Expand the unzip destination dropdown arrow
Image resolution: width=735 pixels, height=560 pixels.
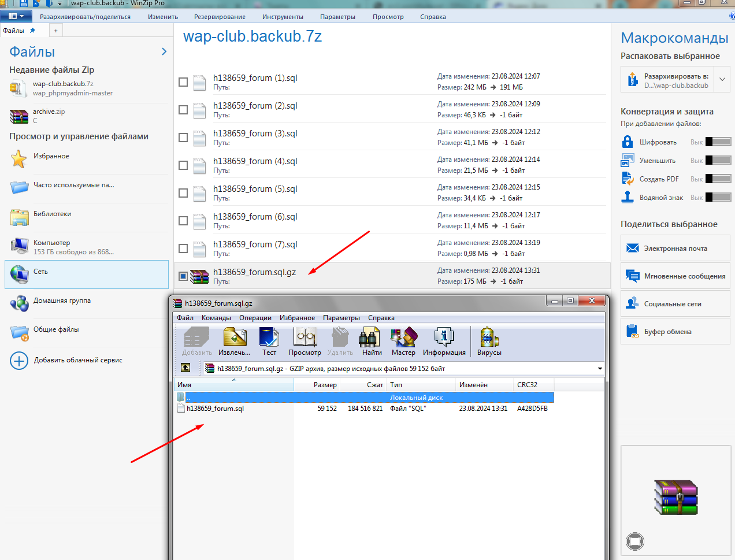click(x=722, y=80)
